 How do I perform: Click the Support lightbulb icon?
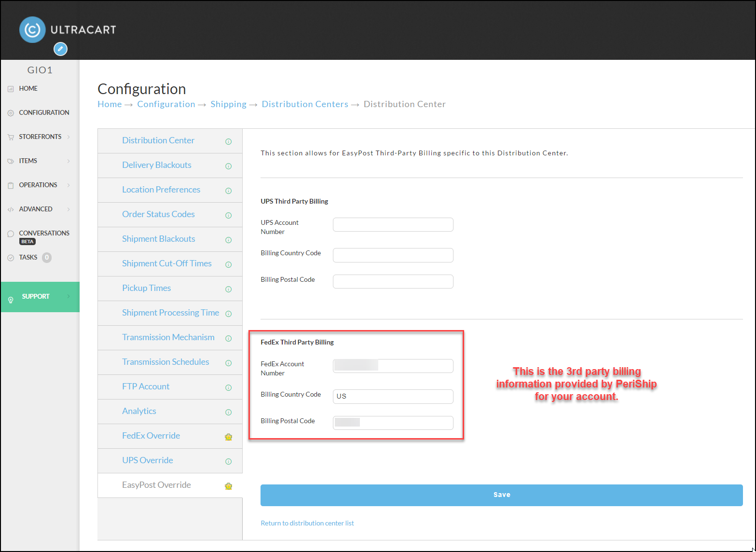click(11, 300)
